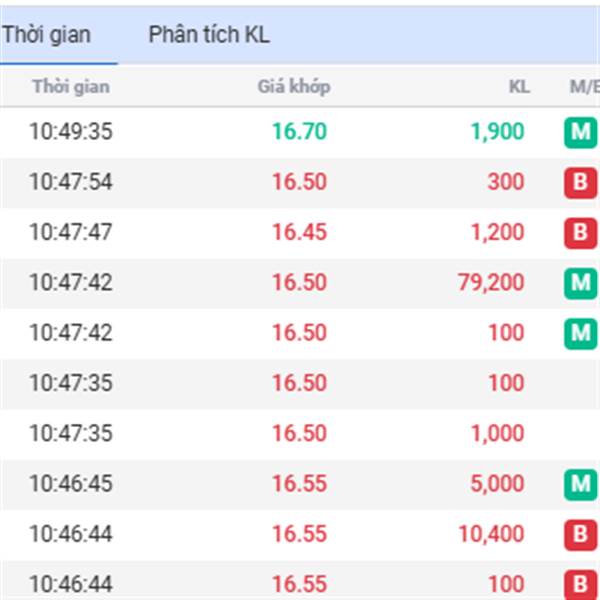
Task: Click the green M badge at 10:46:45
Action: 580,484
